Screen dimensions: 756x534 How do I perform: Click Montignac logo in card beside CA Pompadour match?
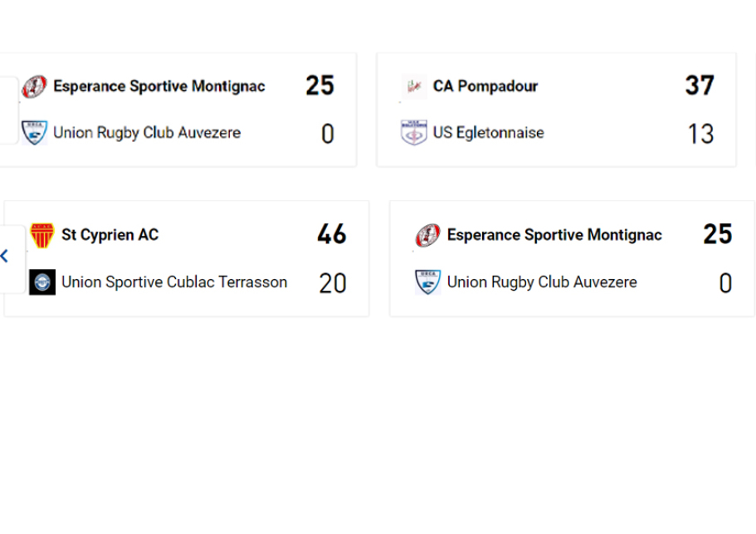click(x=34, y=86)
